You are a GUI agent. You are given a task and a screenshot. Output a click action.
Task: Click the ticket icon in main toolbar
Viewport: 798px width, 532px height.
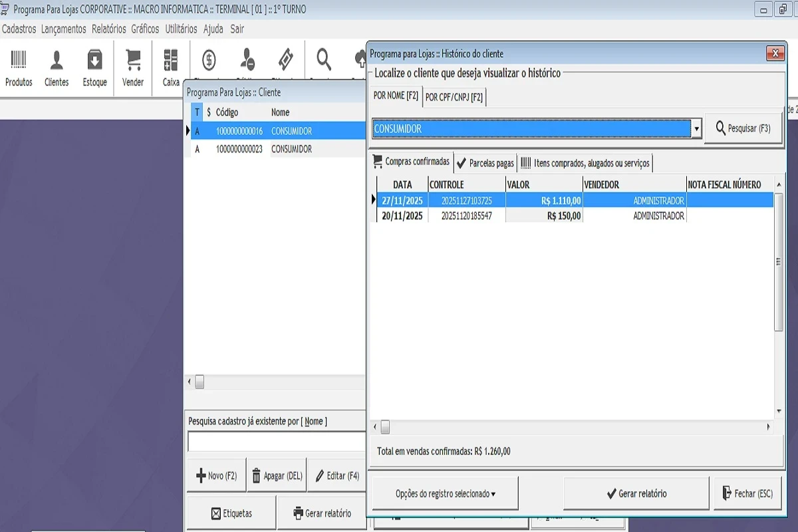285,61
